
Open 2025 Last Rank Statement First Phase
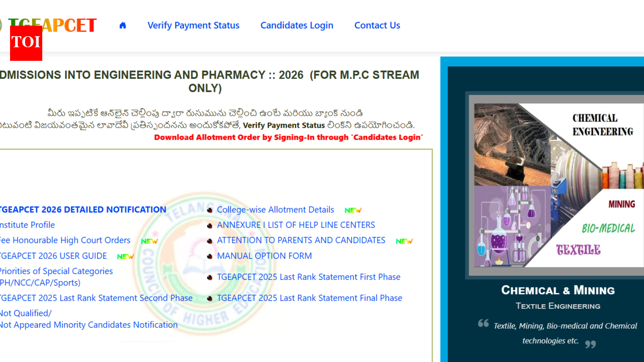coord(308,277)
